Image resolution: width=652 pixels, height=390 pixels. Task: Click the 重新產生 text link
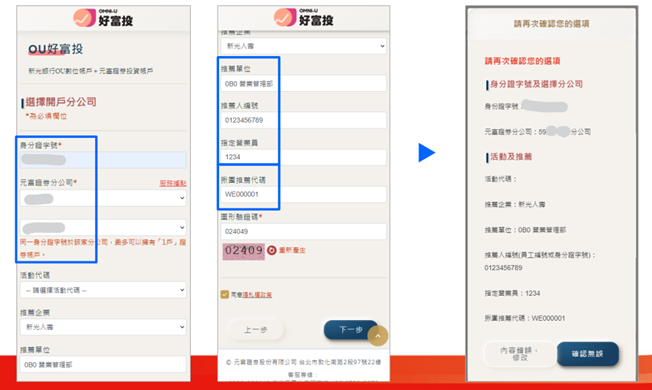[x=292, y=250]
